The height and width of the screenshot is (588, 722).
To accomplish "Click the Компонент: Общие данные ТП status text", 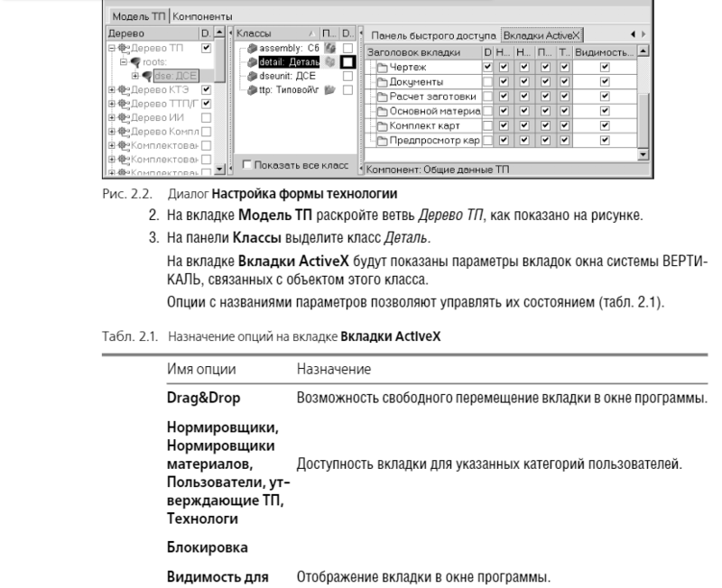I will (438, 170).
